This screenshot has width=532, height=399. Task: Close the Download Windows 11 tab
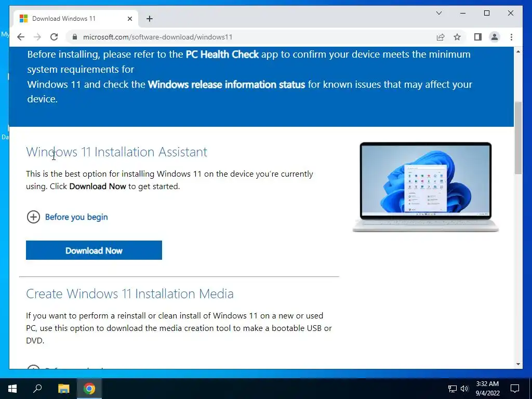click(x=129, y=19)
